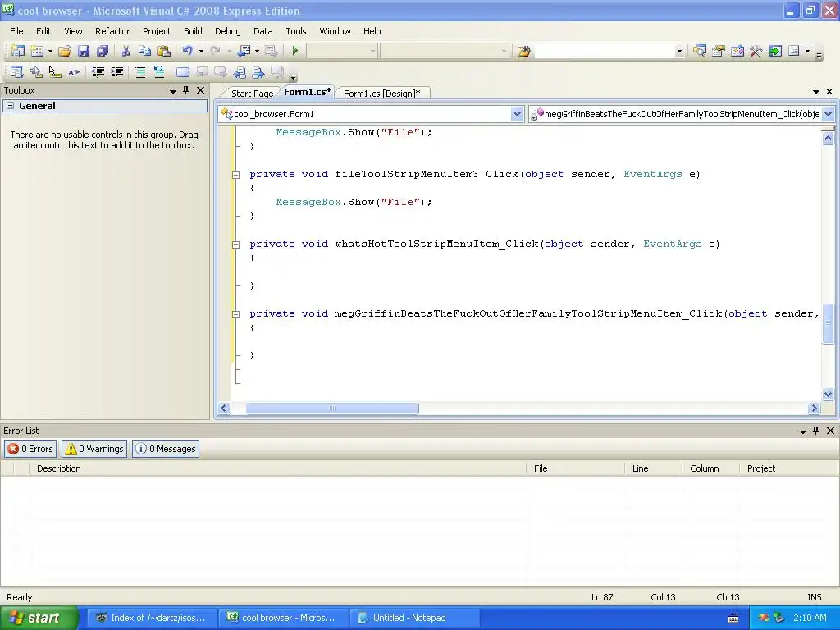Open the Debug menu
This screenshot has height=630, width=840.
click(x=228, y=31)
